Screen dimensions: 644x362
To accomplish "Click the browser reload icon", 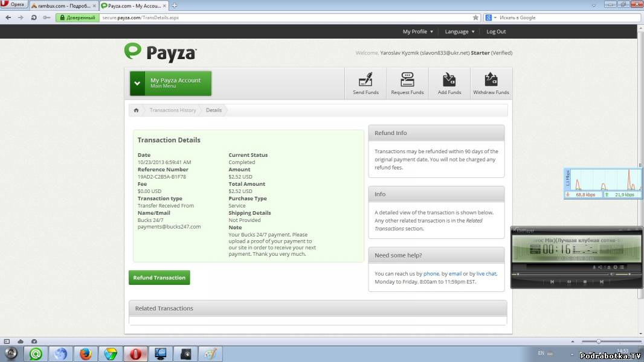I will click(x=33, y=17).
